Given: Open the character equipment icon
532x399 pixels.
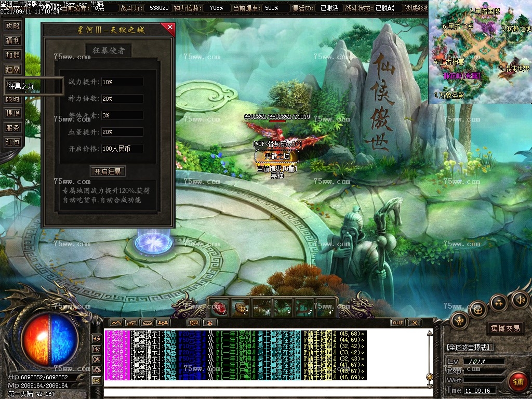Looking at the screenshot, I should pos(460,320).
